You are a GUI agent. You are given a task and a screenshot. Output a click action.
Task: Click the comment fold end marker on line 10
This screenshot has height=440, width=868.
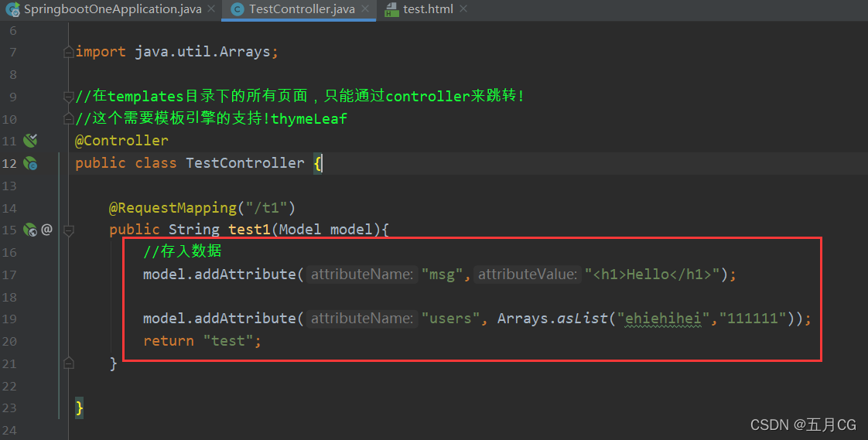pos(69,118)
